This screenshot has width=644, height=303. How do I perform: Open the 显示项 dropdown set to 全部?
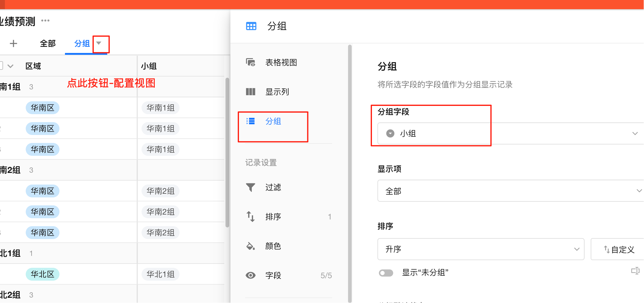(x=509, y=191)
